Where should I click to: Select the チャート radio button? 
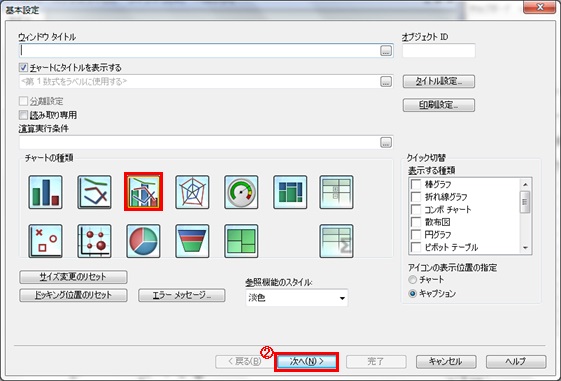click(413, 279)
